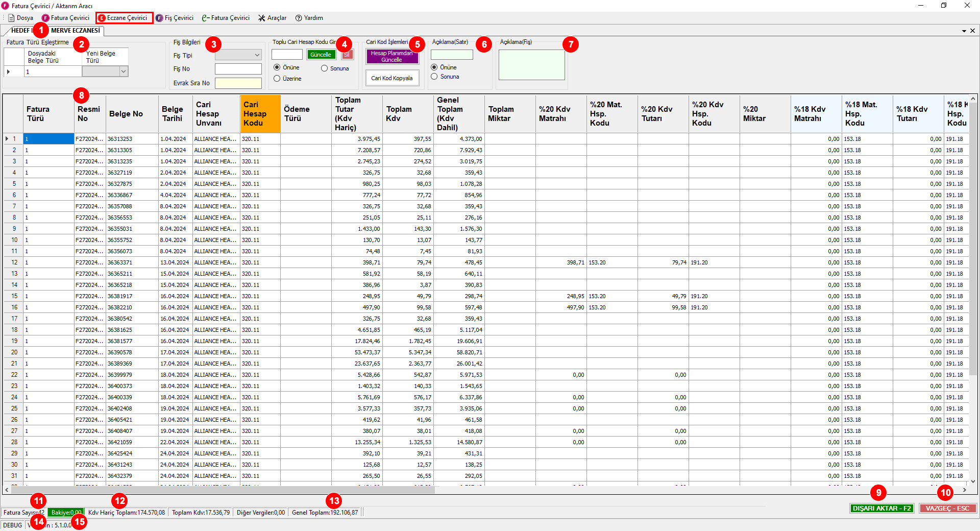Click Belge Tarihi cell 22.04.2024

click(x=176, y=442)
